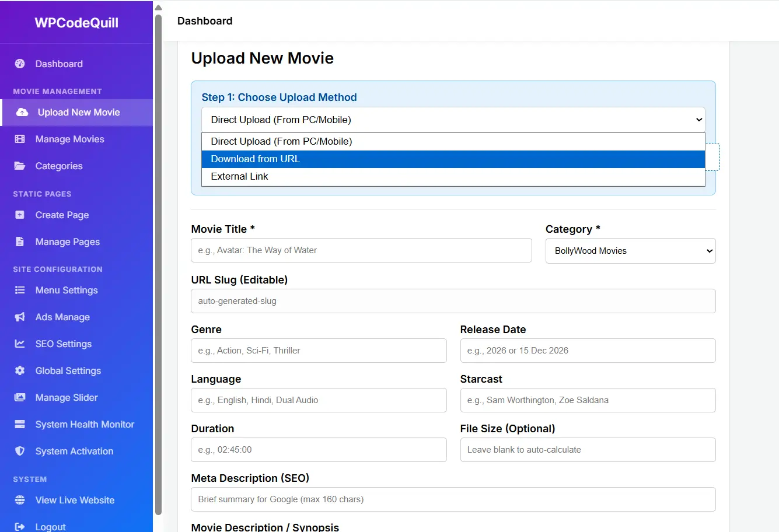The height and width of the screenshot is (532, 779).
Task: Click the megaphone icon beside Ads Manage
Action: click(20, 317)
